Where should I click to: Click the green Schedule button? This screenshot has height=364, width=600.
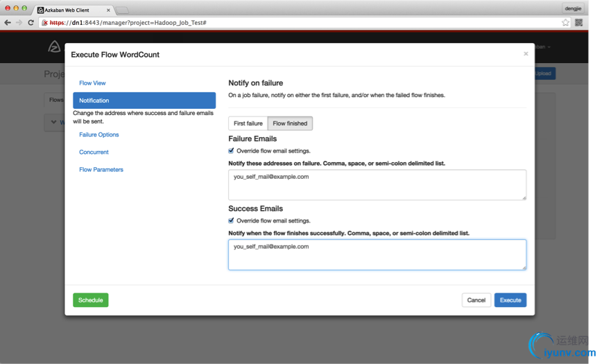pyautogui.click(x=91, y=300)
